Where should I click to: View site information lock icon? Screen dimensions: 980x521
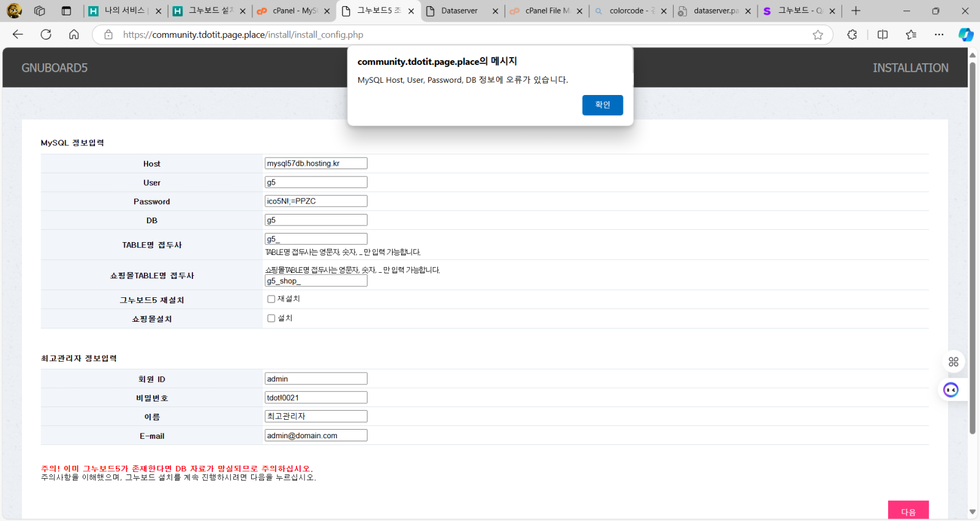pyautogui.click(x=108, y=35)
